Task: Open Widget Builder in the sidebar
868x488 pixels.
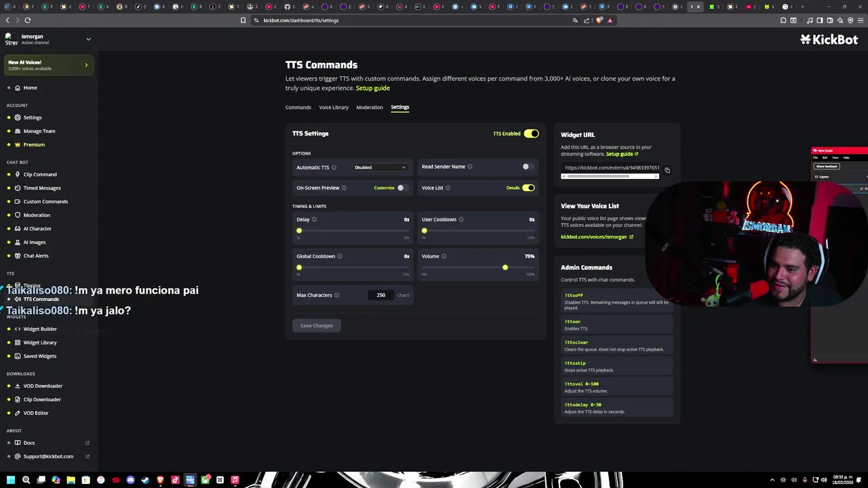Action: click(40, 329)
